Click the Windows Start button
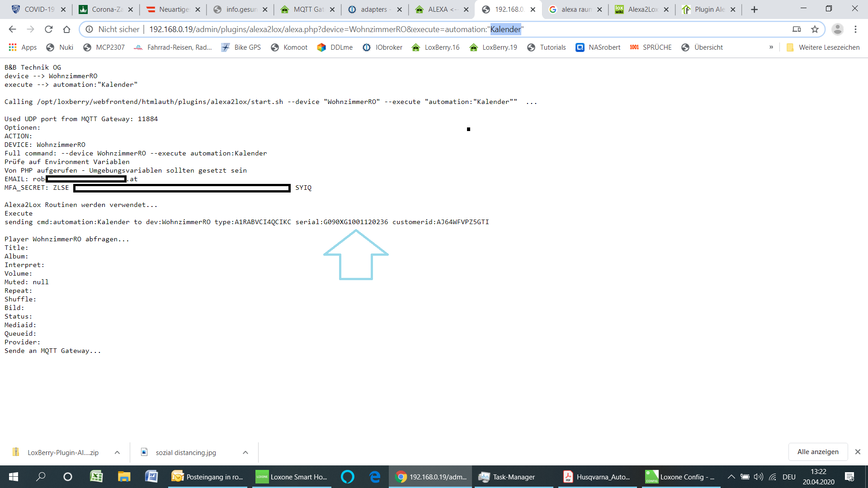This screenshot has width=868, height=488. 14,477
